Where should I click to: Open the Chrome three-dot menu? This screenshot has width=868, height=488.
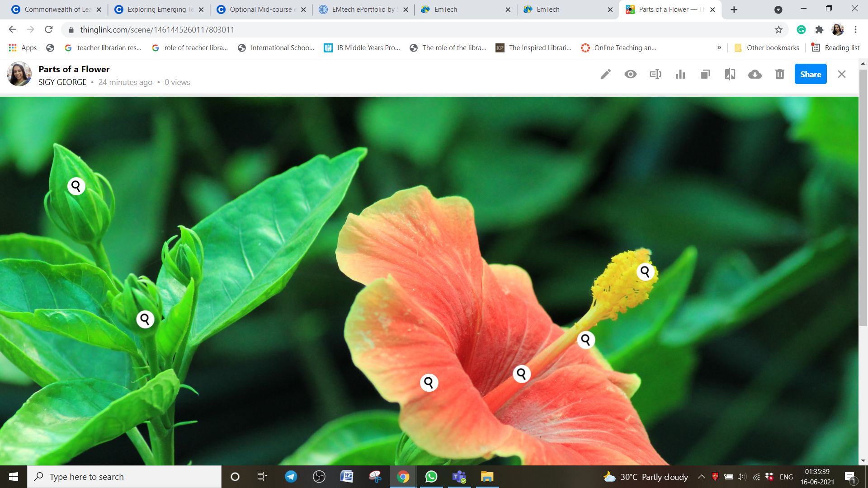(x=855, y=30)
